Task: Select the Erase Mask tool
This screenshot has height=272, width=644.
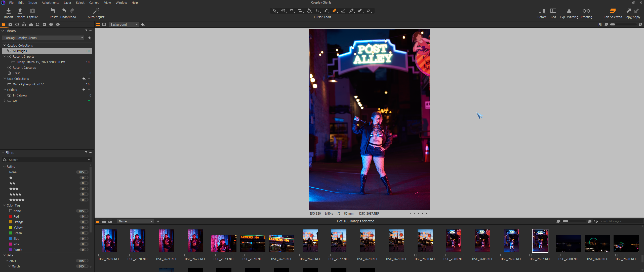Action: [343, 11]
